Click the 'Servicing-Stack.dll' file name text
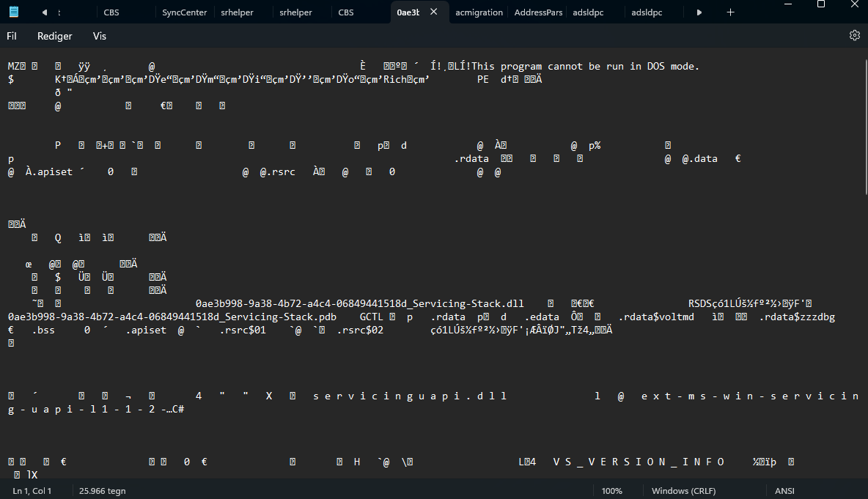Viewport: 868px width, 499px height. pyautogui.click(x=468, y=303)
